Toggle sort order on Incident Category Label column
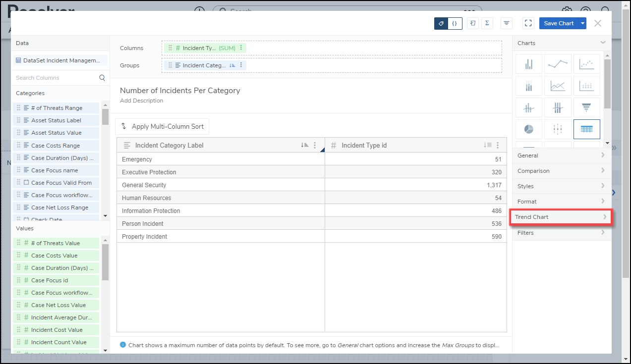The image size is (631, 364). tap(304, 145)
